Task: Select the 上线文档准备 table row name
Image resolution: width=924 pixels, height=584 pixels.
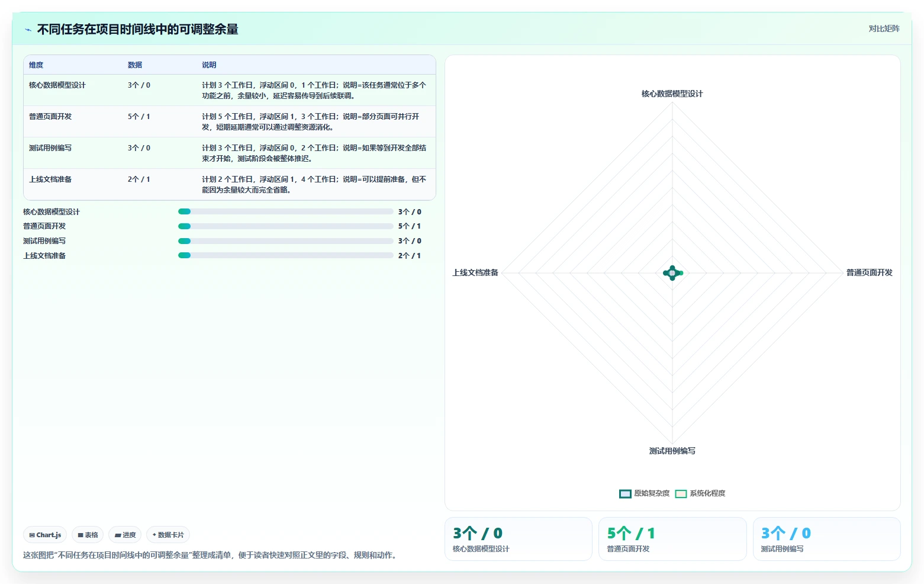Action: [x=50, y=179]
